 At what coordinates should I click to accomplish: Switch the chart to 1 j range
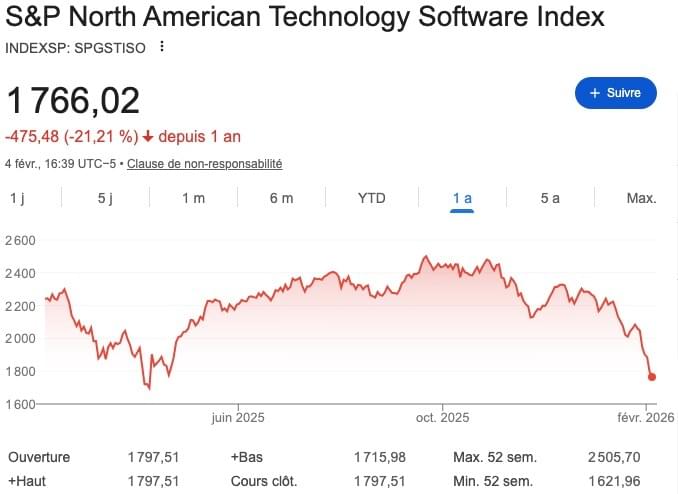point(17,198)
